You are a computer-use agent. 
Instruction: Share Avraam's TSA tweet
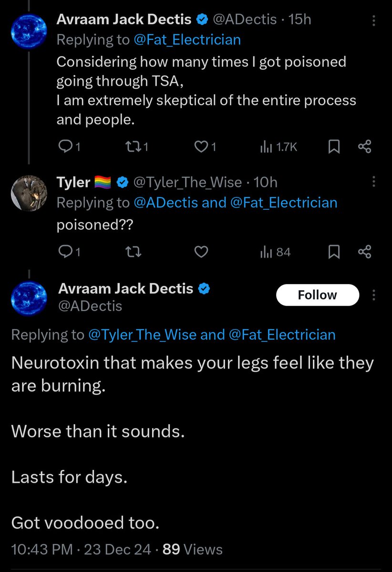click(x=365, y=147)
